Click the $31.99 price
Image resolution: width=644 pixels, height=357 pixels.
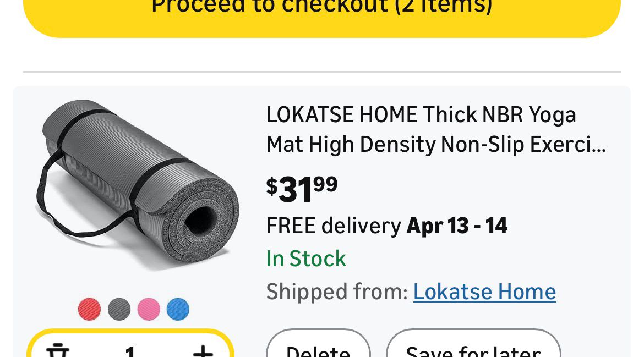[302, 189]
